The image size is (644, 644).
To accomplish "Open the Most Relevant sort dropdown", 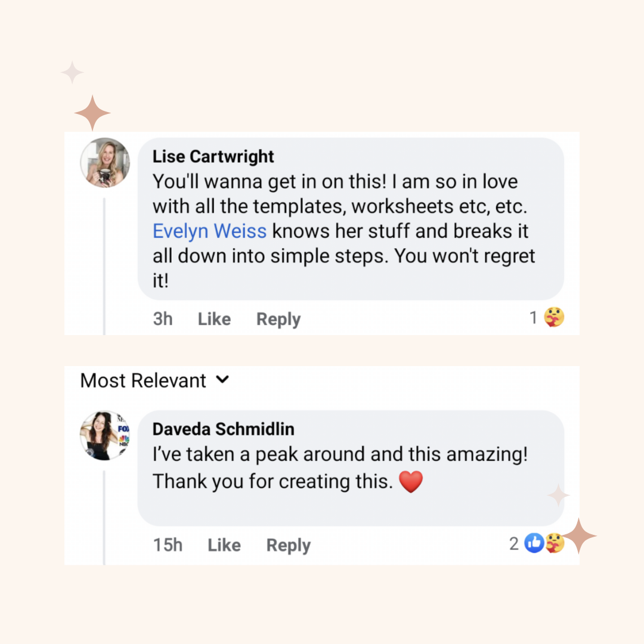I will (143, 380).
